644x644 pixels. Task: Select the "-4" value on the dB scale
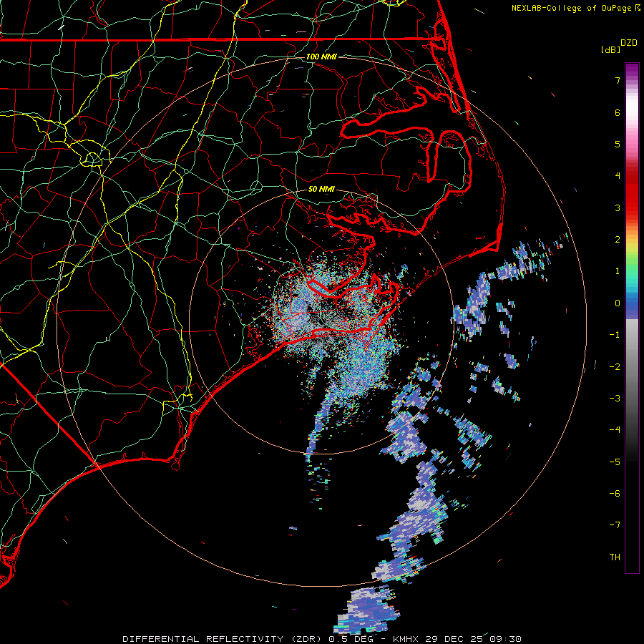click(x=615, y=430)
